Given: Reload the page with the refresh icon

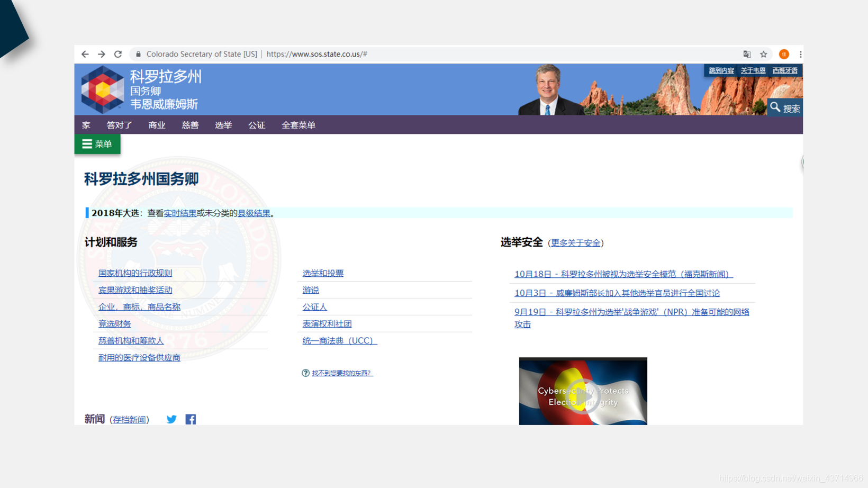Looking at the screenshot, I should (x=118, y=54).
